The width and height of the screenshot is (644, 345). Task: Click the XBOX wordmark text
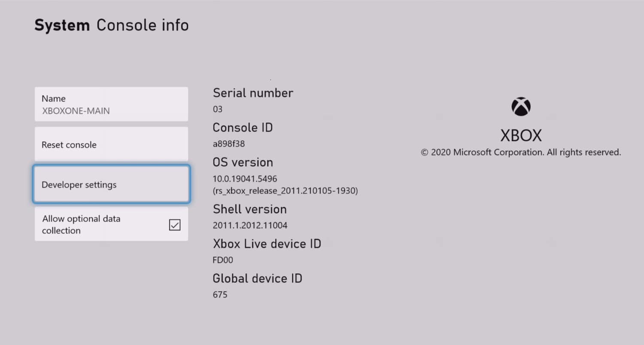pyautogui.click(x=521, y=136)
